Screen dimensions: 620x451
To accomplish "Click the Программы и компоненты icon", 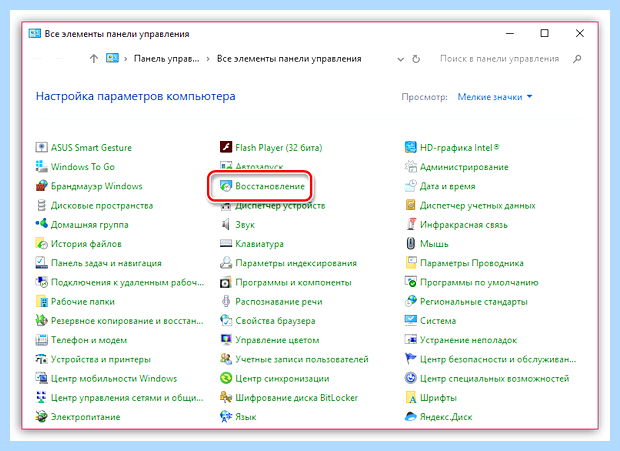I will pyautogui.click(x=226, y=283).
